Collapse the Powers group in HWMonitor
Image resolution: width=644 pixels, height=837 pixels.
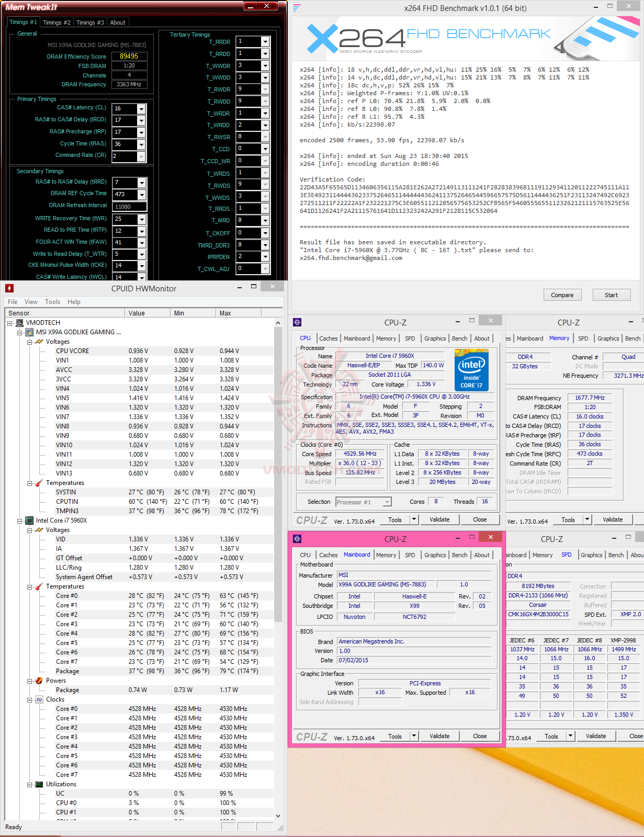click(x=30, y=681)
